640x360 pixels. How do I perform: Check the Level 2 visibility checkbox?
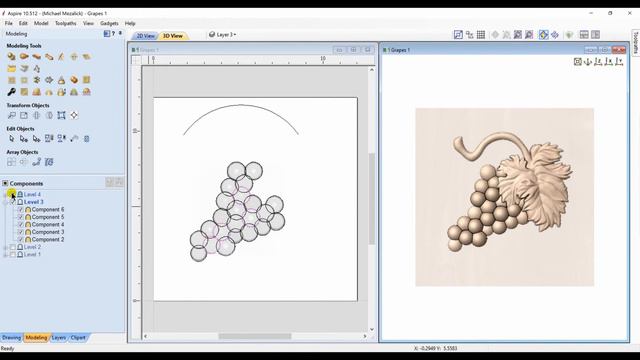click(x=13, y=247)
